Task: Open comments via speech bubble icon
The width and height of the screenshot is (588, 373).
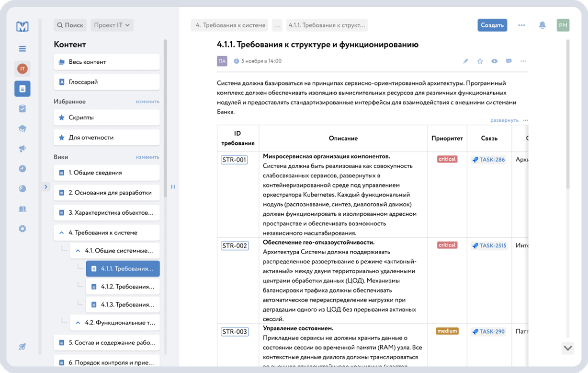Action: [509, 61]
